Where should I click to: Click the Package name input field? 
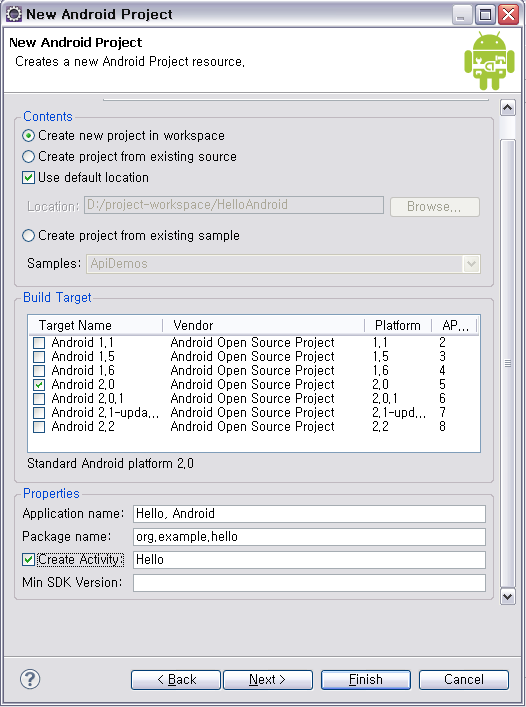309,537
